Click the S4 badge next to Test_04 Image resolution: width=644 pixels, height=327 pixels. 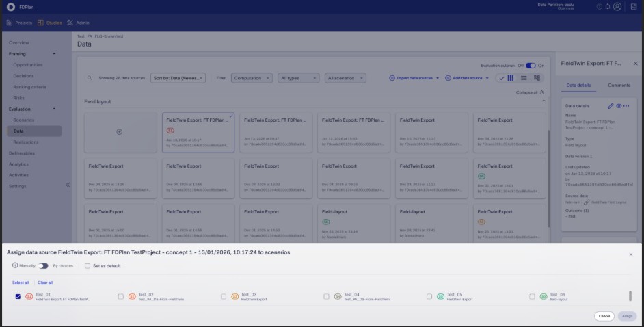point(338,296)
